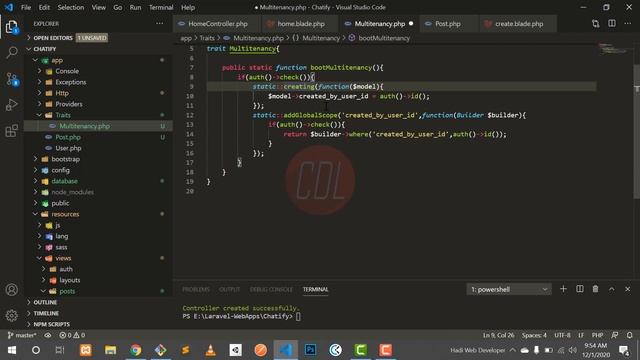Click the Open Changes editor icon
The image size is (640, 360).
pyautogui.click(x=596, y=24)
